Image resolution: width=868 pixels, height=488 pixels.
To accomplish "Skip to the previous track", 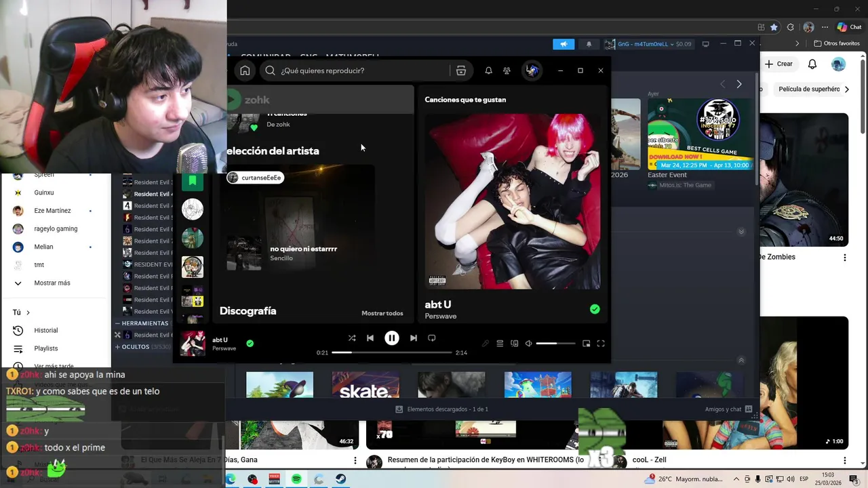I will pos(370,338).
